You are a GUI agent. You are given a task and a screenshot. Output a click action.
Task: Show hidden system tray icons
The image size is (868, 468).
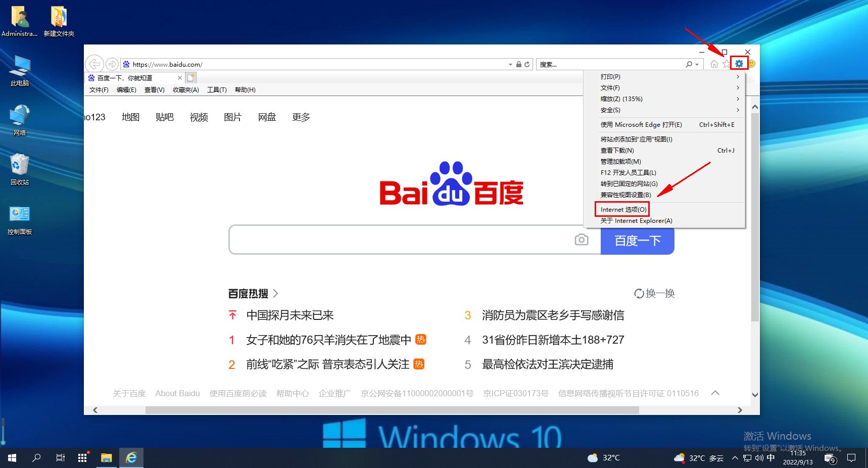[735, 458]
